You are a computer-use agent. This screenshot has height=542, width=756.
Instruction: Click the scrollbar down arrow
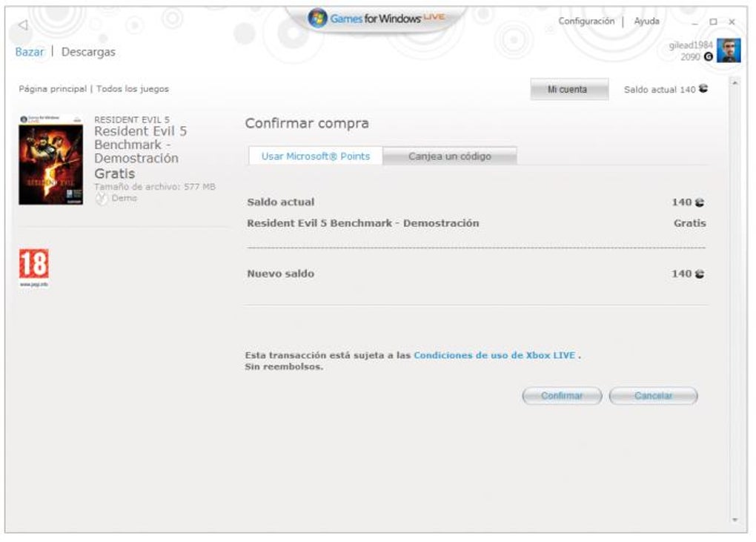(735, 520)
